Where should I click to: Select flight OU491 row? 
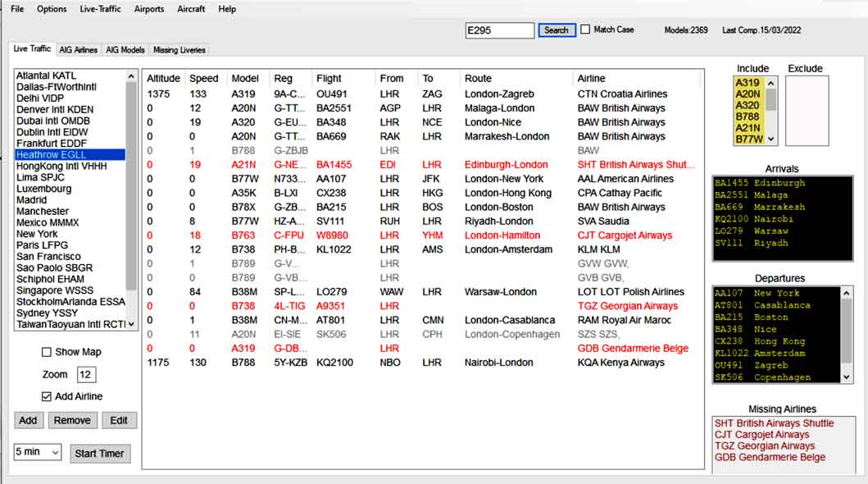[x=422, y=94]
